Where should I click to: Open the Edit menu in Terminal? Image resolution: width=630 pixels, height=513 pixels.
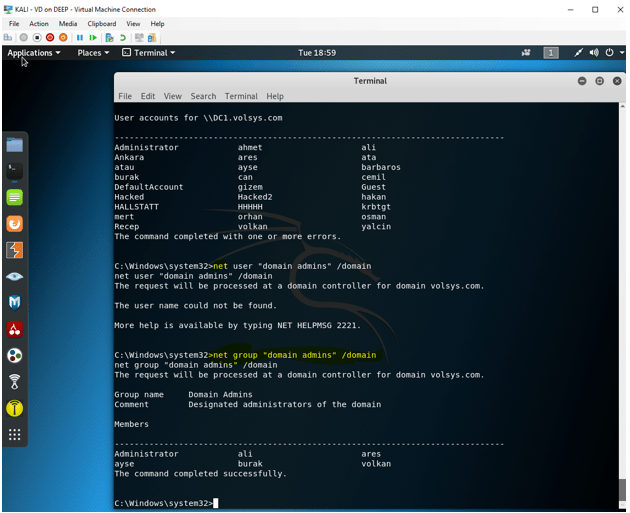point(148,96)
